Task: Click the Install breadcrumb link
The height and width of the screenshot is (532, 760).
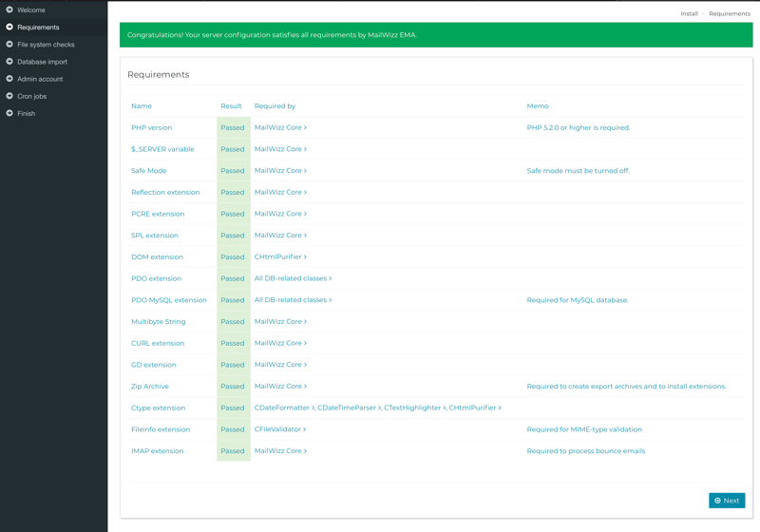Action: [689, 13]
